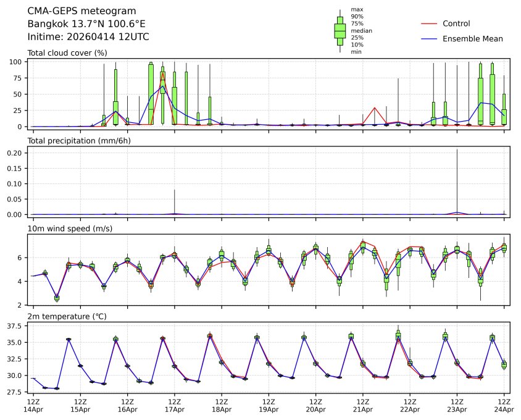Screen dimensions: 521x420
Task: Click the 37.5 temperature y-axis tick label
Action: tap(15, 325)
